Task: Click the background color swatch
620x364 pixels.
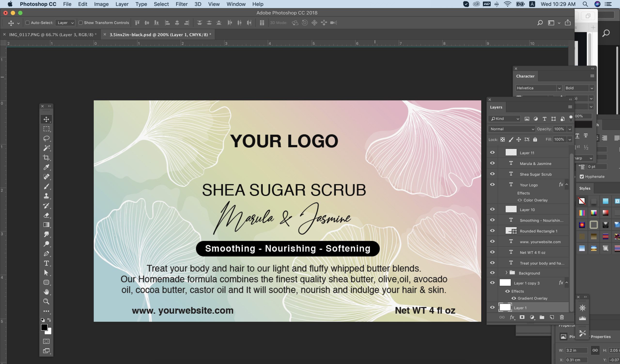Action: pos(49,332)
